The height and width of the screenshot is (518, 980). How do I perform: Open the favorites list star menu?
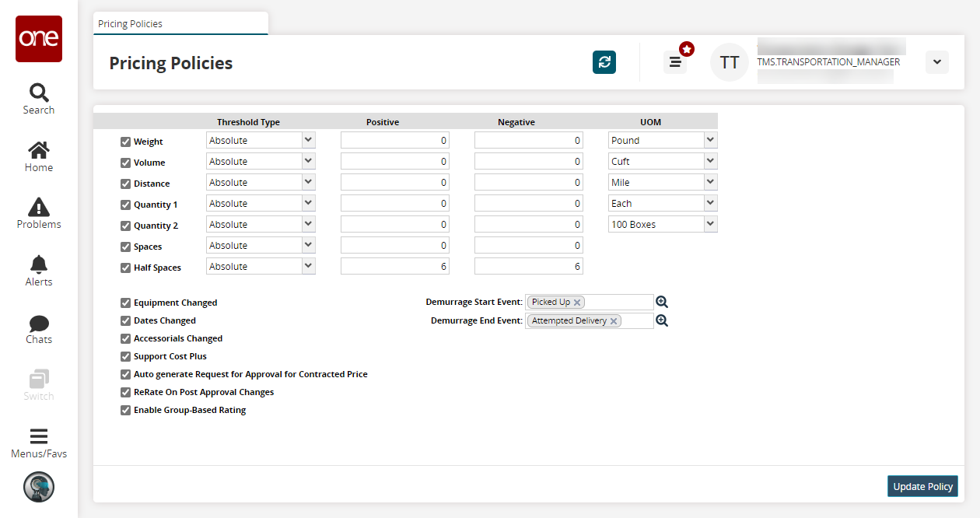coord(676,61)
